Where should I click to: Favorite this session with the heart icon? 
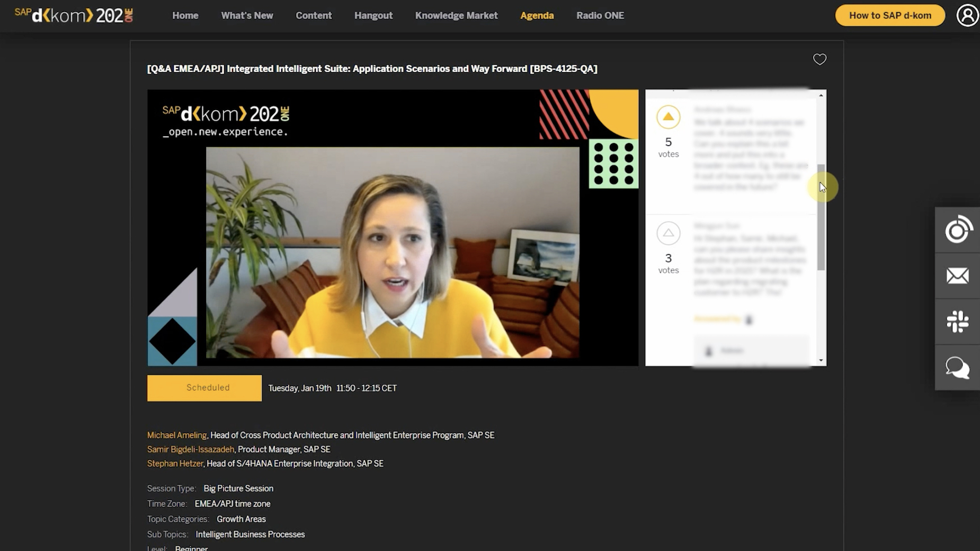(x=819, y=59)
